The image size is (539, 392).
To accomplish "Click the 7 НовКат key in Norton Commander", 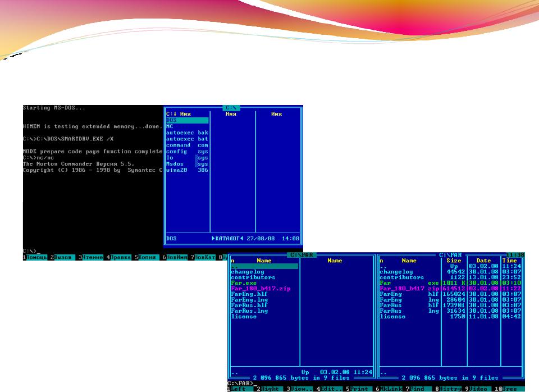I will (x=203, y=257).
